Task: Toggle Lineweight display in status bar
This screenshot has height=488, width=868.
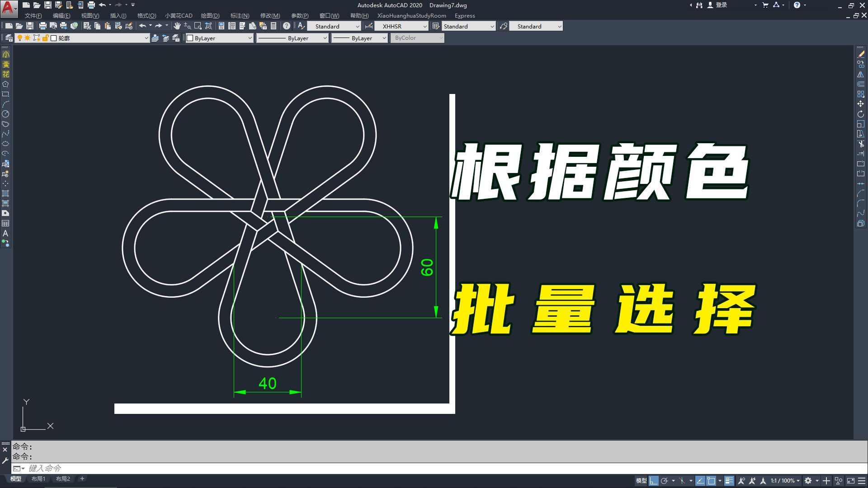Action: tap(729, 481)
